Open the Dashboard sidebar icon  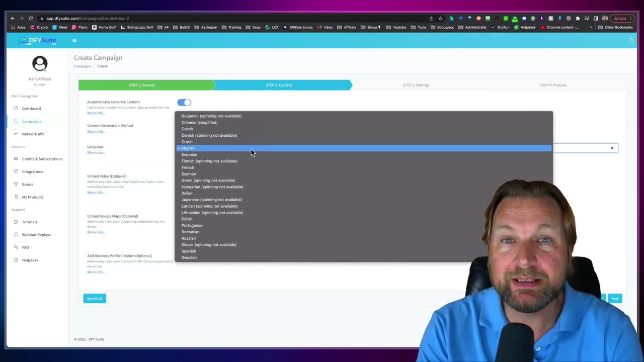coord(16,109)
